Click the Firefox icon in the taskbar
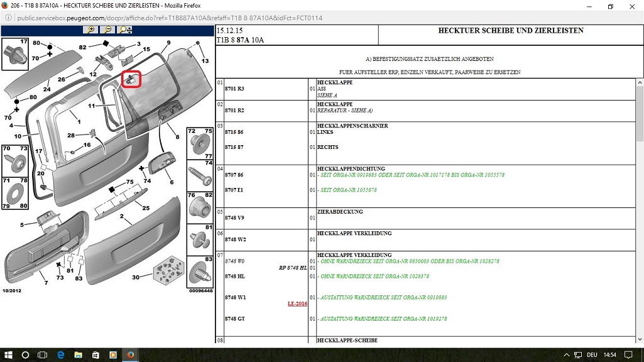Screen dimensions: 644x362 [x=130, y=355]
